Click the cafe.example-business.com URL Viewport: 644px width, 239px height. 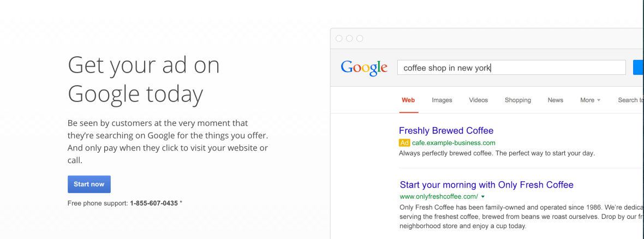pos(454,143)
